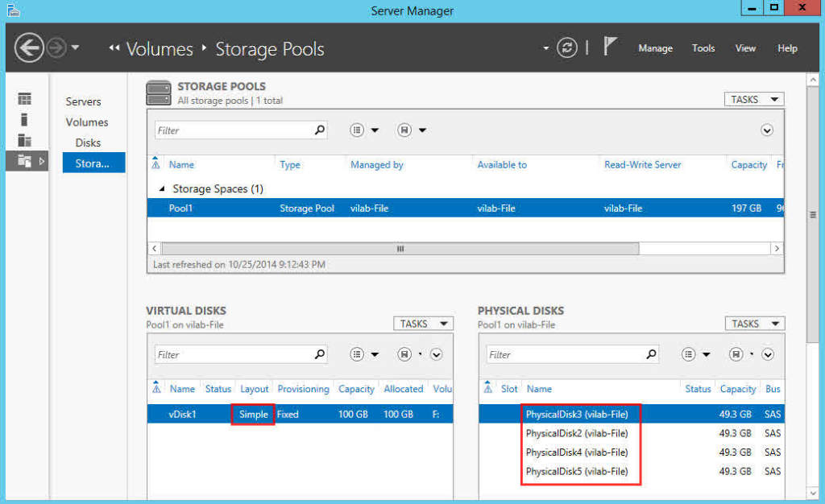Click the search magnifier in Physical Disks filter
825x504 pixels.
(x=651, y=354)
